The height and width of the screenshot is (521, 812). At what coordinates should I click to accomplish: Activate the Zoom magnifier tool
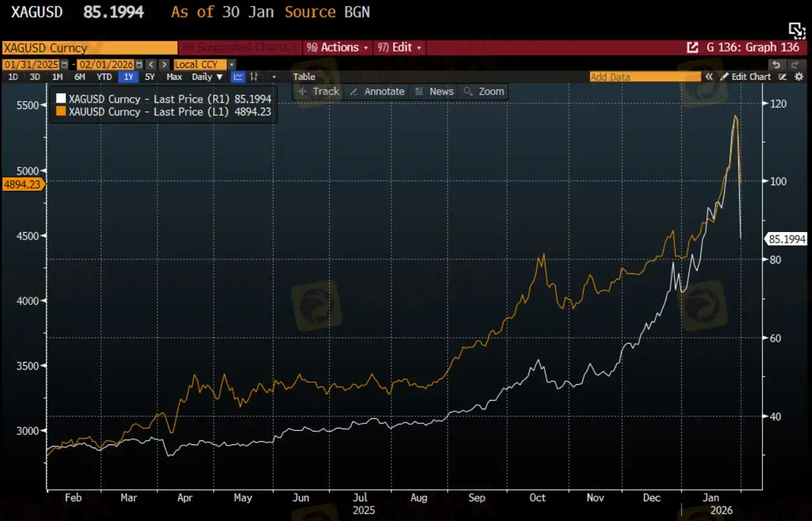pos(483,91)
